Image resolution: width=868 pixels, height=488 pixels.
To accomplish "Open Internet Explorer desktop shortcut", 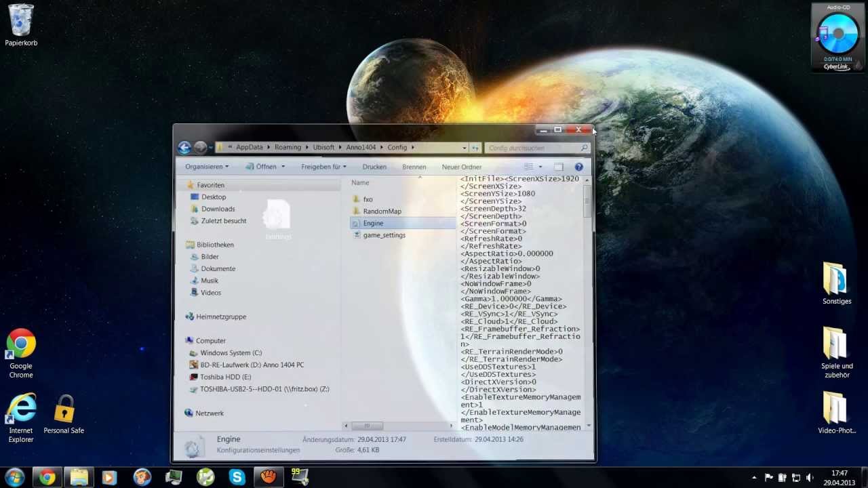I will coord(21,418).
